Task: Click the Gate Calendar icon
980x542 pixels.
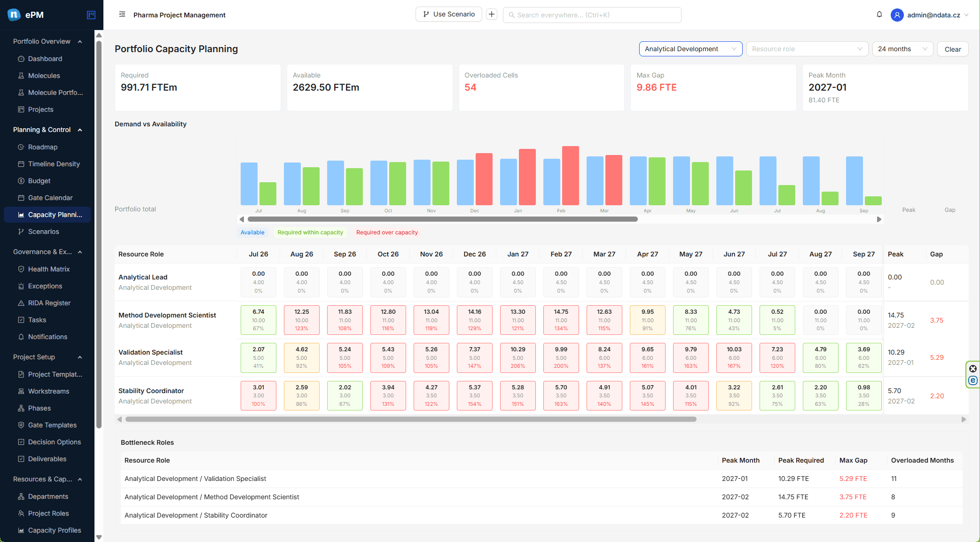Action: [x=21, y=198]
